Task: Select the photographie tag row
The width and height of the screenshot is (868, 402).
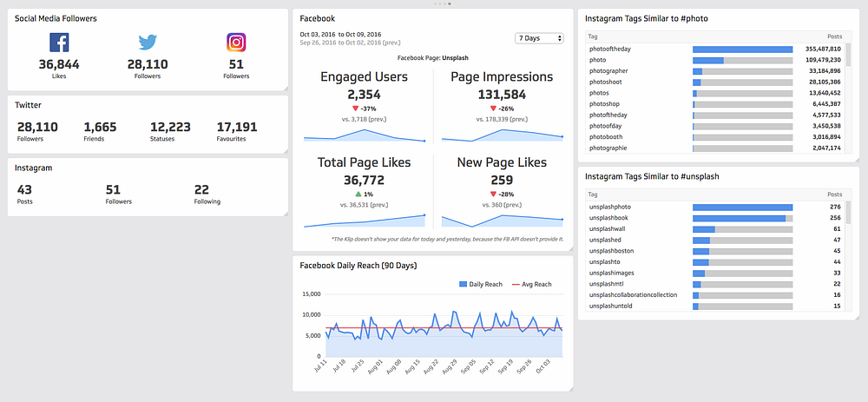Action: tap(715, 148)
